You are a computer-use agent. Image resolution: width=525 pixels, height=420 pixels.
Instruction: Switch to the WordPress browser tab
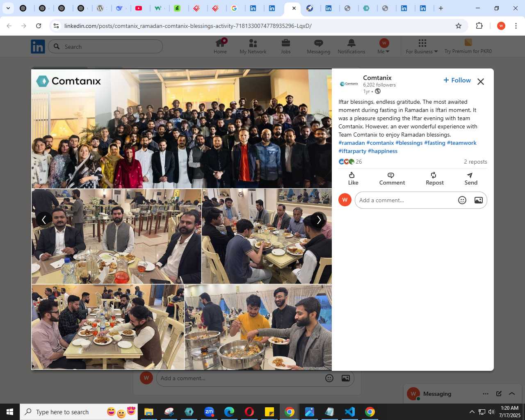click(100, 8)
